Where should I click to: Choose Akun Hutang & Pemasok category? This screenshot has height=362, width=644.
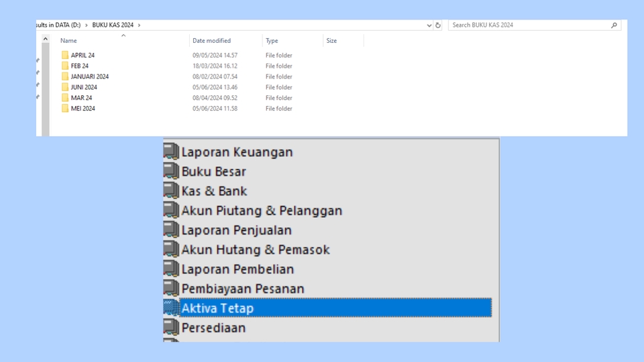[x=256, y=249]
